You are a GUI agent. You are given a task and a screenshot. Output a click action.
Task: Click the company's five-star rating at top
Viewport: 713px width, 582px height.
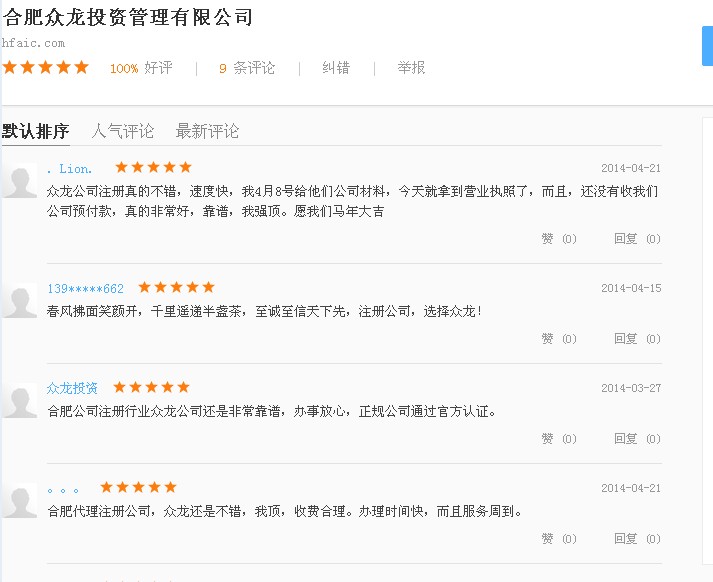46,68
